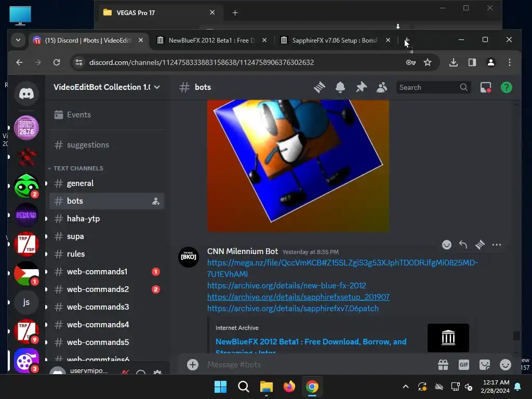Screen dimensions: 532x399
Task: Open Chrome profile icon
Action: coord(490,62)
